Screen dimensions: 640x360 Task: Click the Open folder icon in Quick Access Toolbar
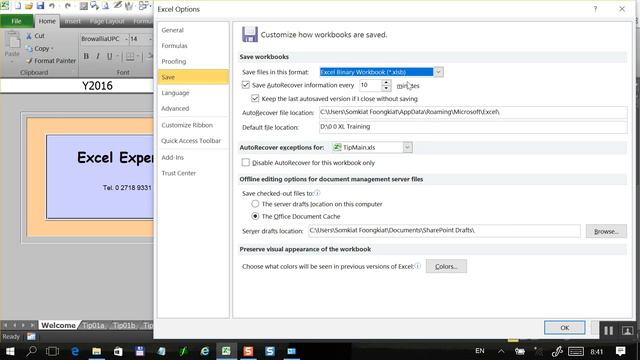pyautogui.click(x=29, y=6)
